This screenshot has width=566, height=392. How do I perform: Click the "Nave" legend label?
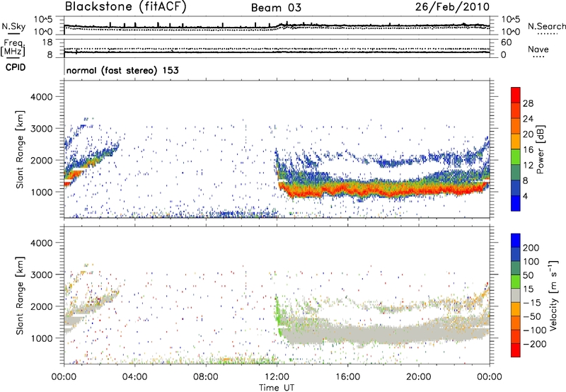[538, 49]
